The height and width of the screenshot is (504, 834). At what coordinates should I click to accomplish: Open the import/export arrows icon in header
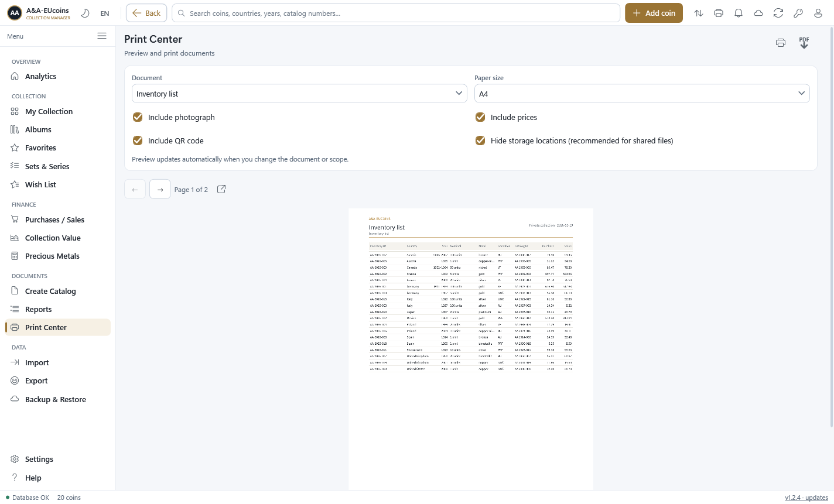point(699,13)
